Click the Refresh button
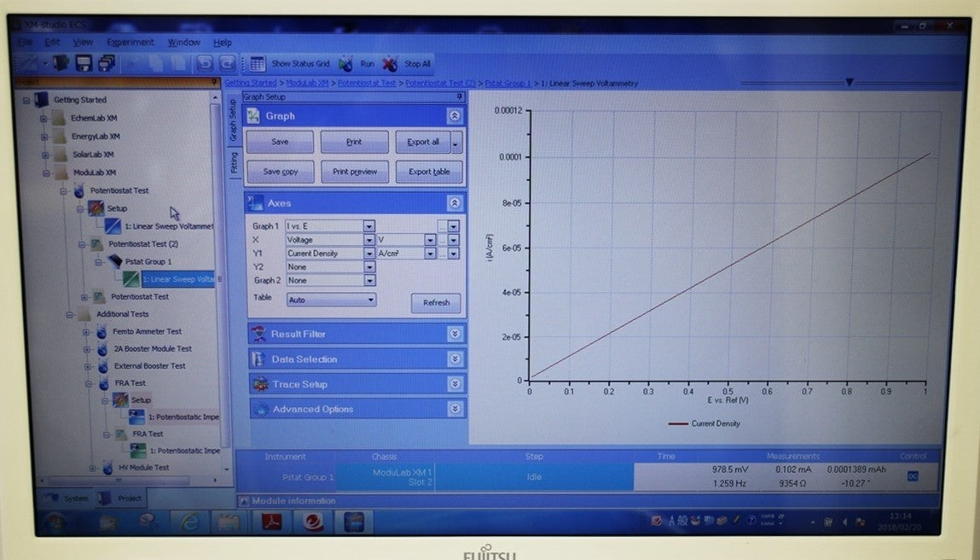The width and height of the screenshot is (980, 560). point(436,303)
